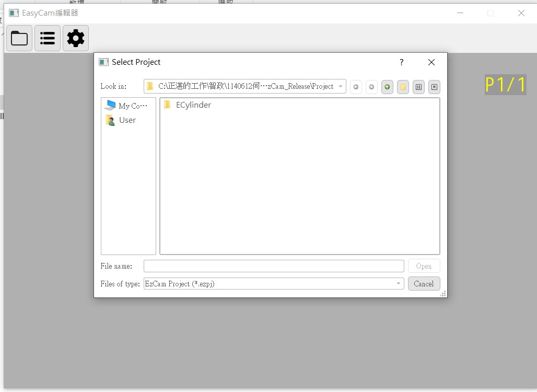Open settings via the gear icon
The image size is (537, 392).
76,38
